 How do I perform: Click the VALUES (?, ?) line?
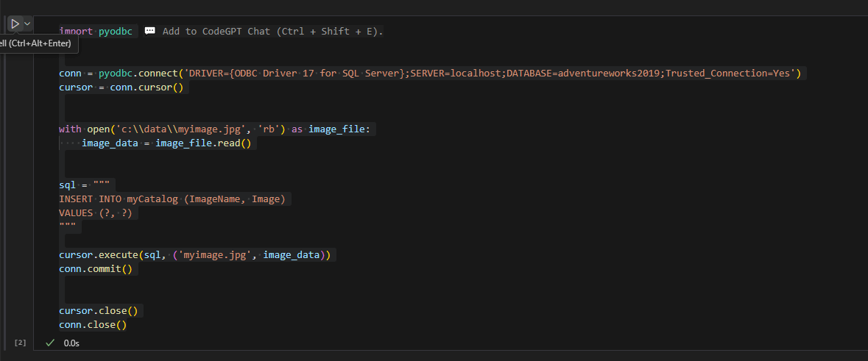coord(99,212)
